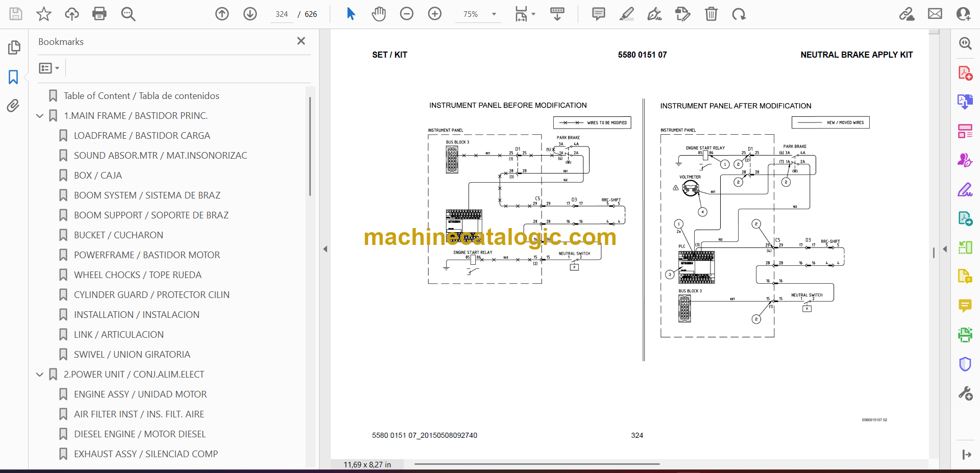Choose the Selection arrow tool
The height and width of the screenshot is (473, 980).
click(x=351, y=14)
